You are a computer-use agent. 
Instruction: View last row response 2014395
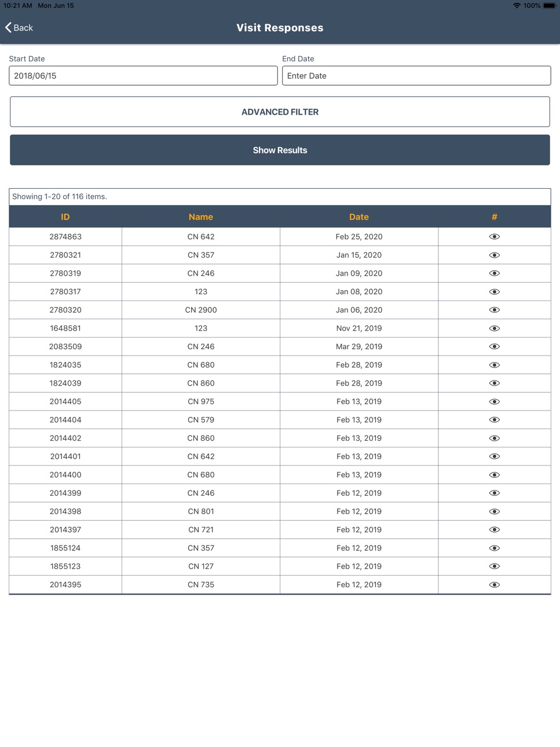click(494, 585)
